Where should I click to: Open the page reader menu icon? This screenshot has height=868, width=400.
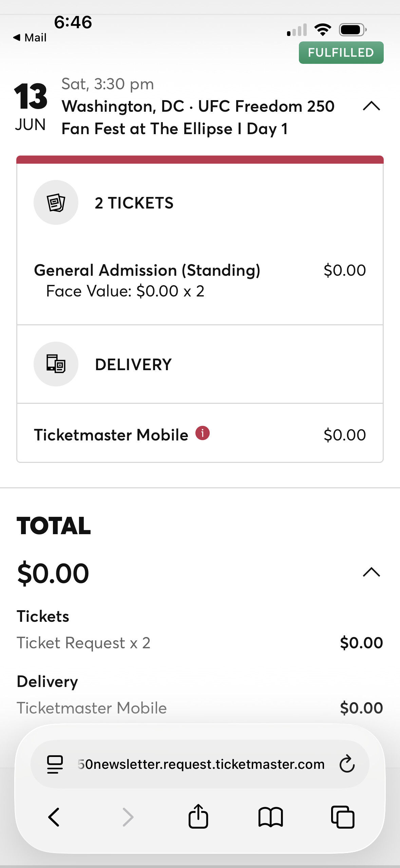pyautogui.click(x=55, y=764)
